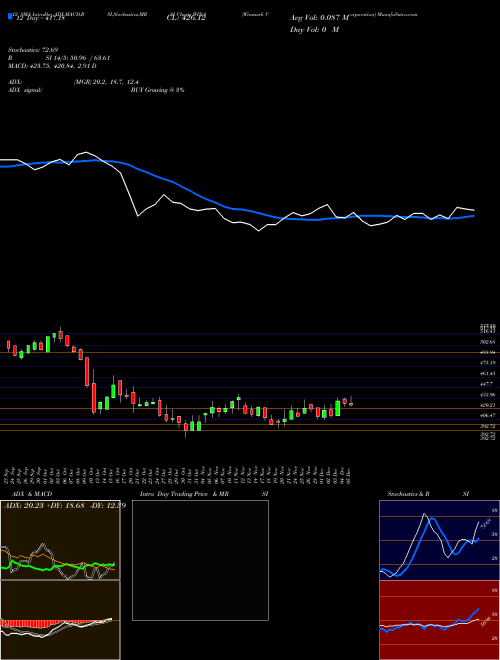Click the 433.96 price axis label

point(487,394)
